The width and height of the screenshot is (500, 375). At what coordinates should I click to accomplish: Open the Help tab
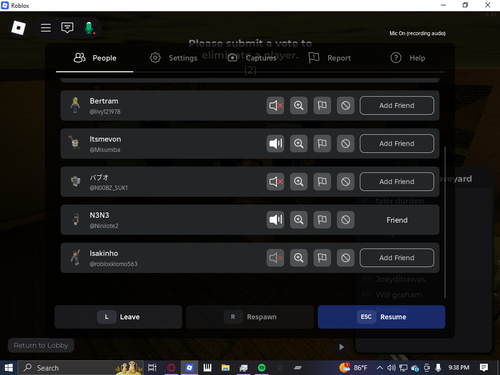point(407,58)
